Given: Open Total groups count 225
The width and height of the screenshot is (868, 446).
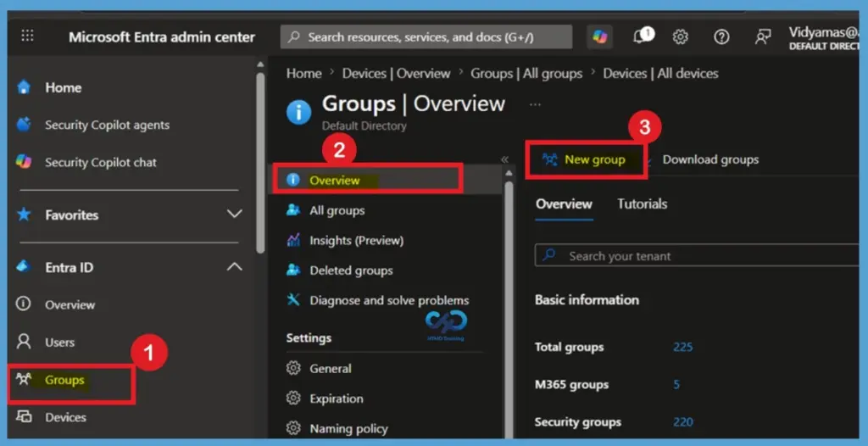Looking at the screenshot, I should (682, 347).
